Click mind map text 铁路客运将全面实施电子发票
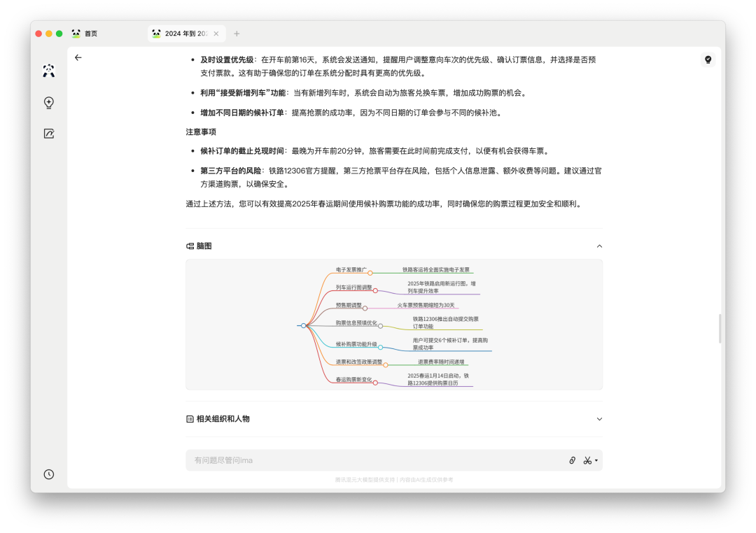The width and height of the screenshot is (756, 533). click(436, 270)
